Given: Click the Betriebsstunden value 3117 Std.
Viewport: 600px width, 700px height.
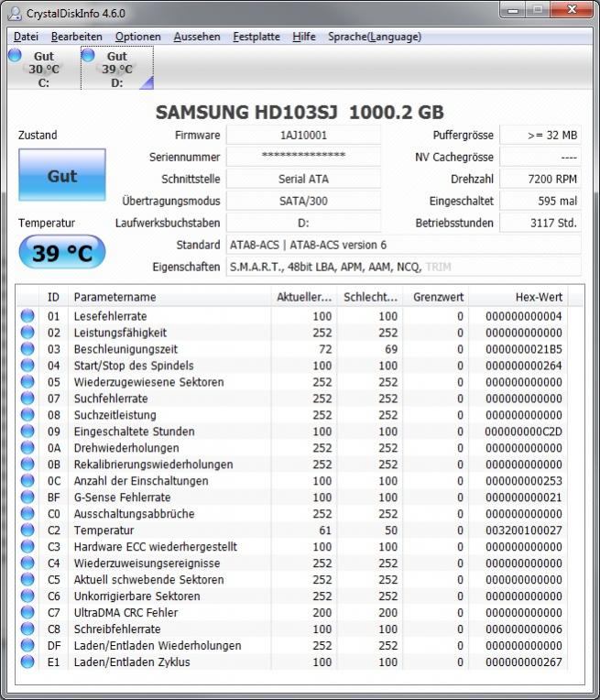Looking at the screenshot, I should click(x=540, y=223).
